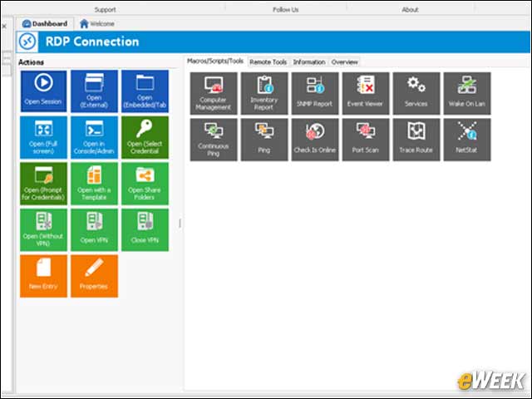Click the Close VPN tile
Screen dimensions: 532x399
tap(145, 229)
